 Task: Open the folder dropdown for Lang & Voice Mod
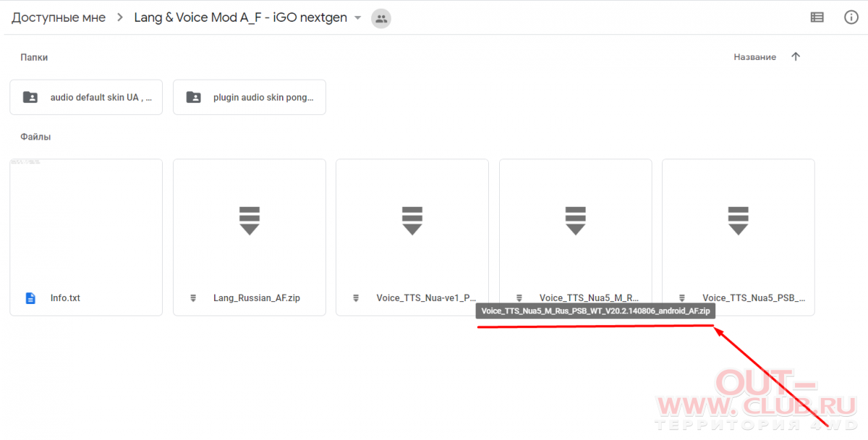(357, 18)
